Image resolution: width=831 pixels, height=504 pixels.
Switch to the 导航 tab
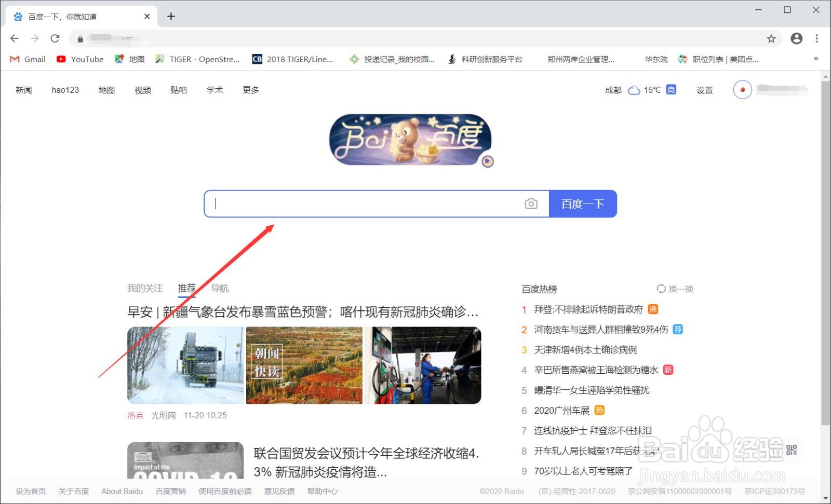point(220,288)
